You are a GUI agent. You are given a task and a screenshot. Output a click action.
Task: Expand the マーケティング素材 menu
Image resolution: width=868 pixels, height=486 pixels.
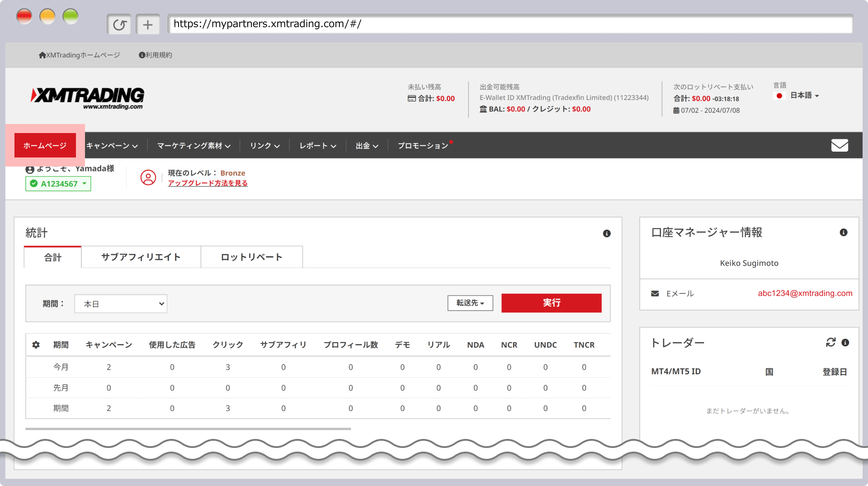click(194, 146)
